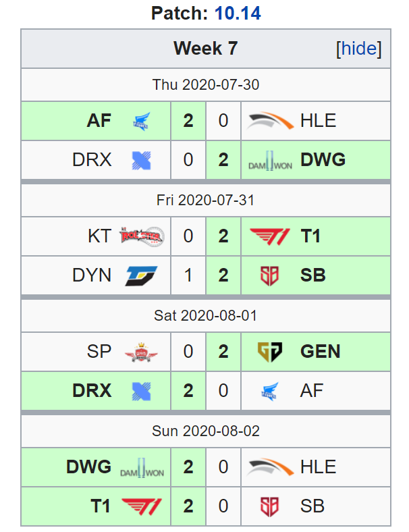The height and width of the screenshot is (532, 409).
Task: Click the Dynamics logo beside DYN
Action: 142,275
